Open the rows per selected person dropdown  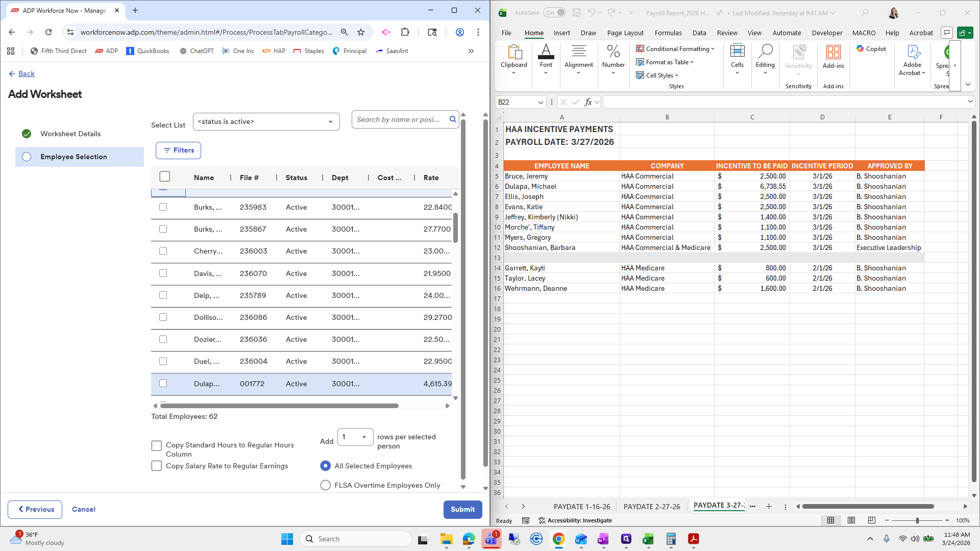(364, 437)
